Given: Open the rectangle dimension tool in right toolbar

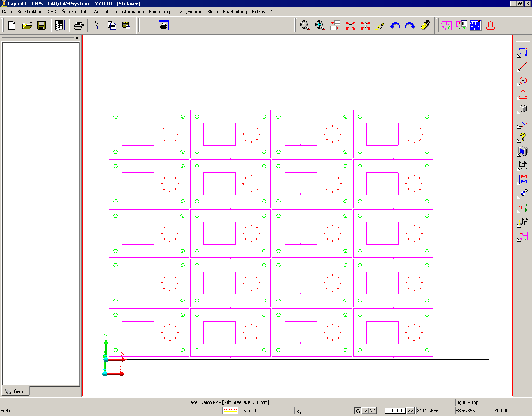Looking at the screenshot, I should click(522, 53).
